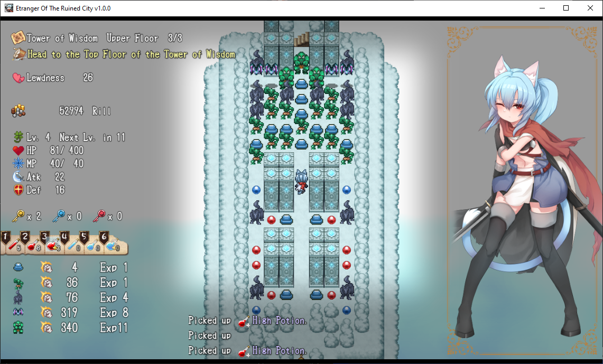Click the HP value 81/ 400
Image resolution: width=603 pixels, height=364 pixels.
pos(67,150)
